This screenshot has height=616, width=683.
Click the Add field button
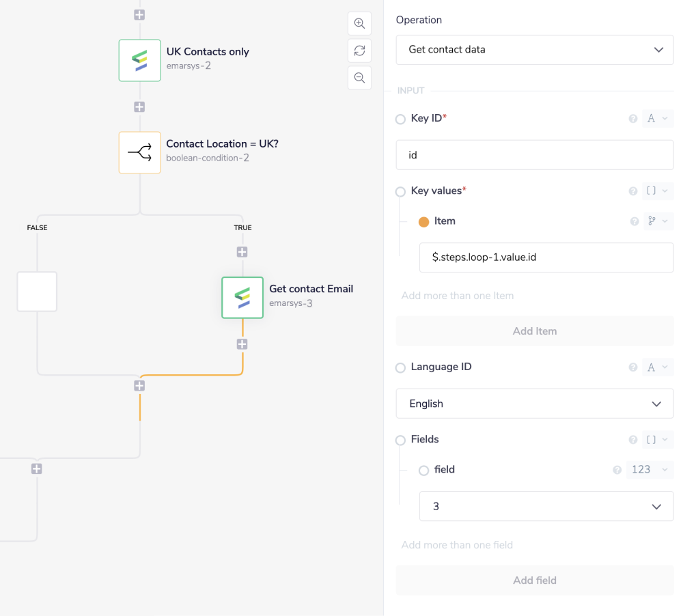point(534,580)
